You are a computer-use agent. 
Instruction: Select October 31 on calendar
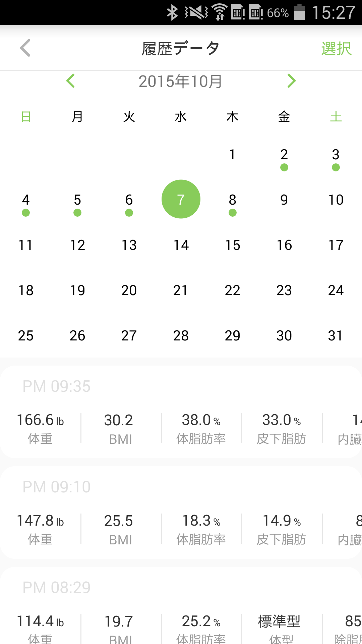(x=336, y=336)
